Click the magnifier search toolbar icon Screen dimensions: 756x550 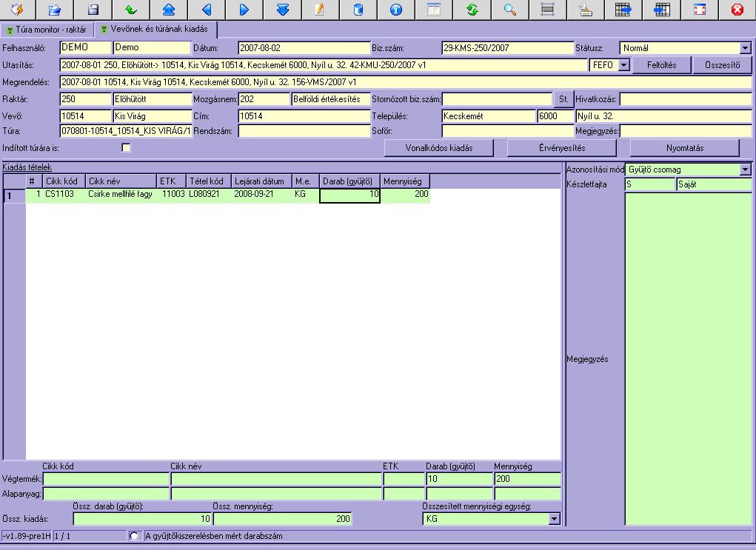[509, 10]
